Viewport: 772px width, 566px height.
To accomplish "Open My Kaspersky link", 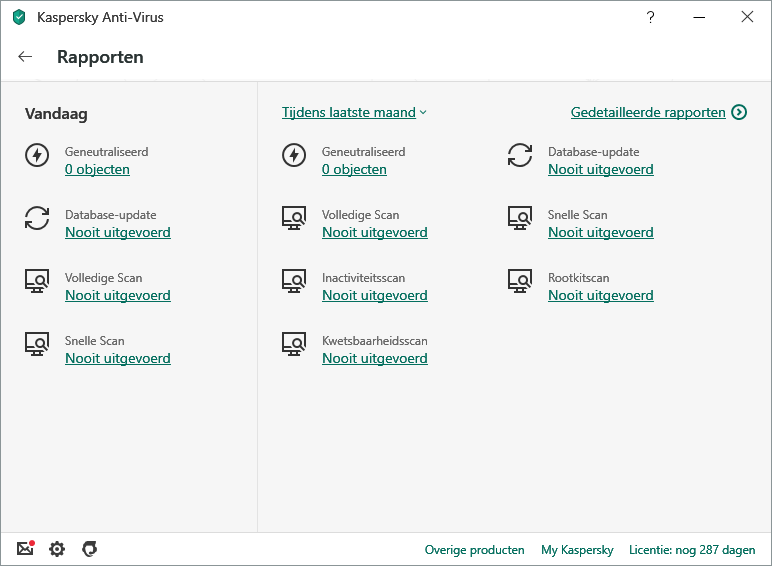I will click(577, 550).
